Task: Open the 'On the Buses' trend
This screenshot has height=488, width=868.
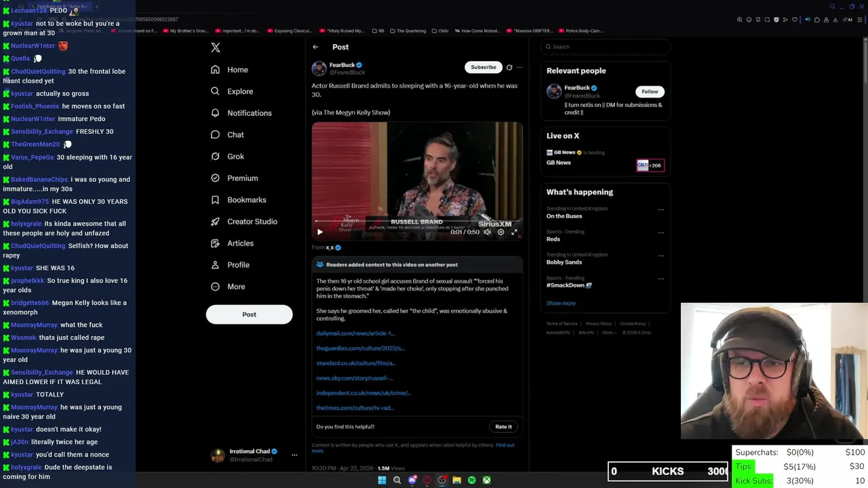Action: [564, 216]
